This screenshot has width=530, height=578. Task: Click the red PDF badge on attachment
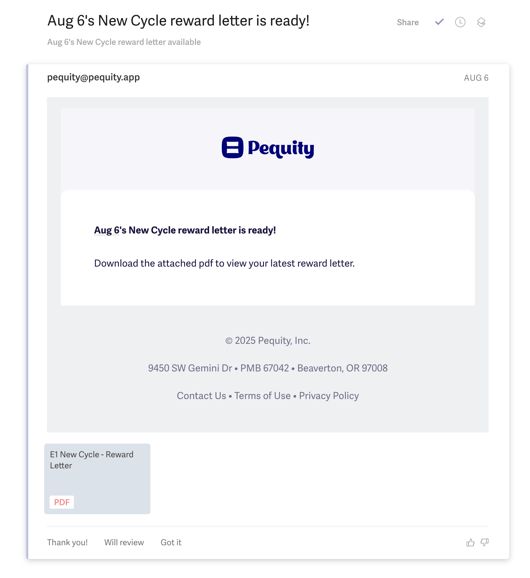62,502
